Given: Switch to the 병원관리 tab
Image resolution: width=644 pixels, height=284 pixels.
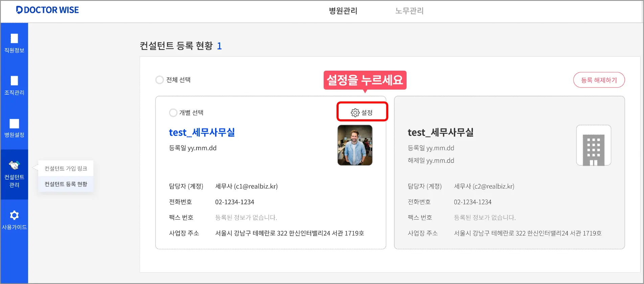Looking at the screenshot, I should point(343,11).
